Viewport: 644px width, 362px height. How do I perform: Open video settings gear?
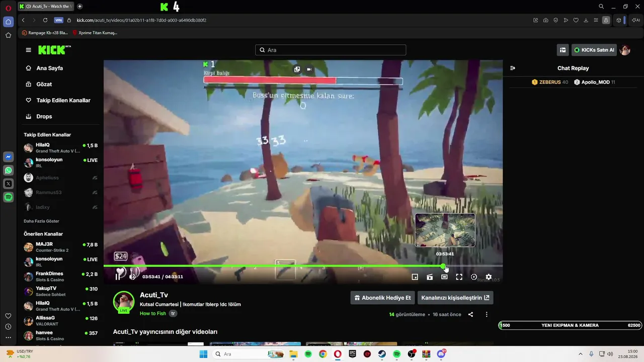[489, 277]
